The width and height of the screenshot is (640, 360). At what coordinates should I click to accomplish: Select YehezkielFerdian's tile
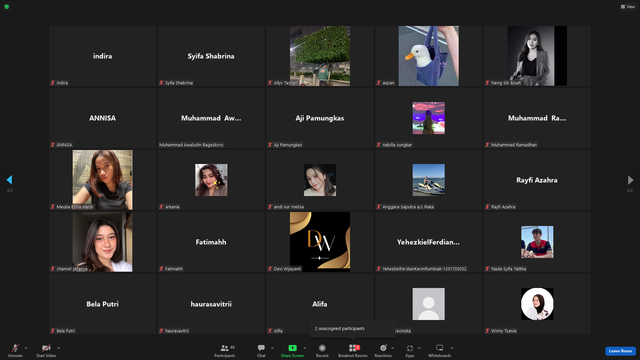pyautogui.click(x=429, y=242)
